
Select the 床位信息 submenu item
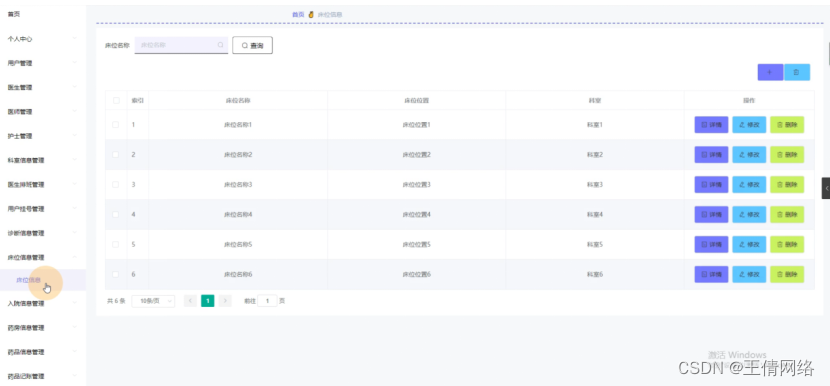(x=42, y=280)
